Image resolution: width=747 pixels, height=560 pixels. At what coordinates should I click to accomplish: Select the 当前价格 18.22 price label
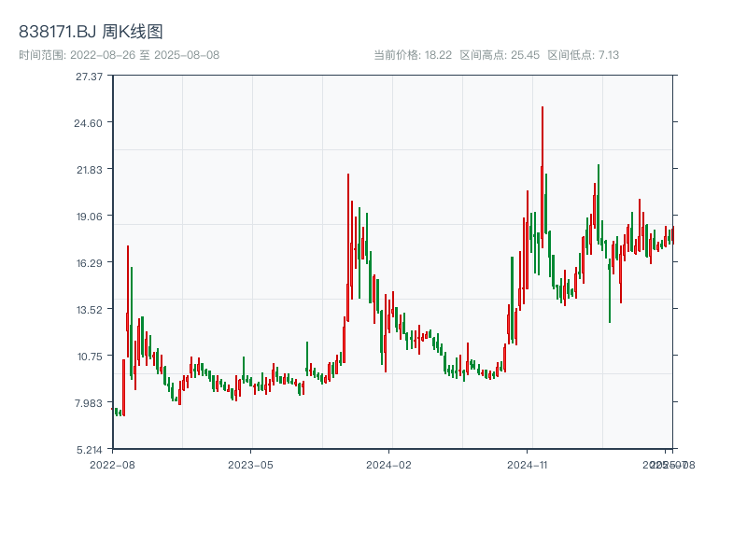coord(414,54)
